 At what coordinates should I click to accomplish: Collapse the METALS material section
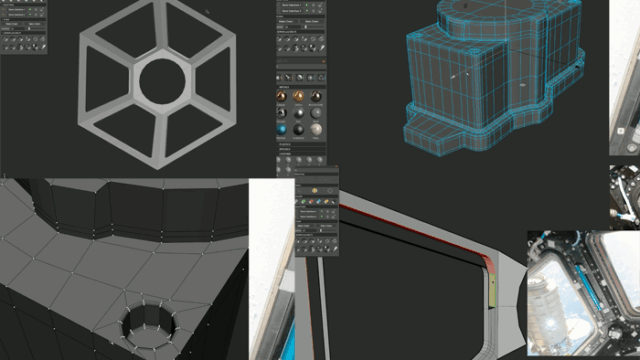(301, 87)
